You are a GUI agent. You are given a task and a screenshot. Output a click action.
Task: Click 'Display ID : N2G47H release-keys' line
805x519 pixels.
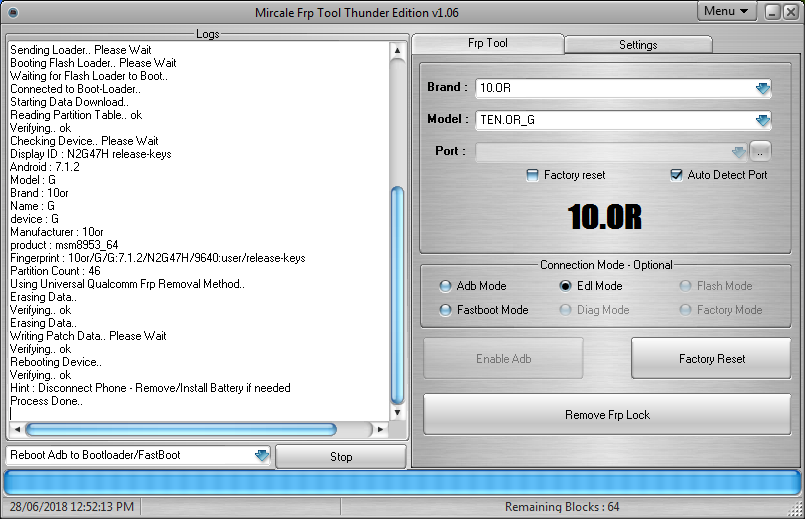[91, 154]
